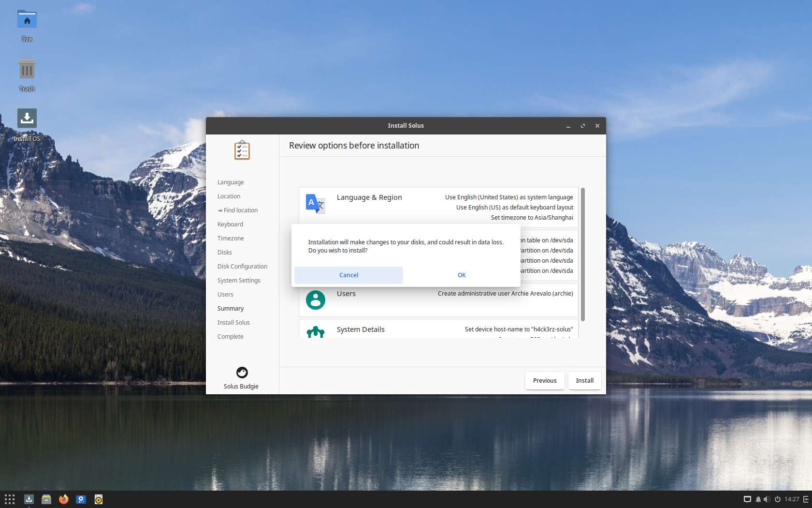
Task: Select the Language step in sidebar
Action: [231, 182]
